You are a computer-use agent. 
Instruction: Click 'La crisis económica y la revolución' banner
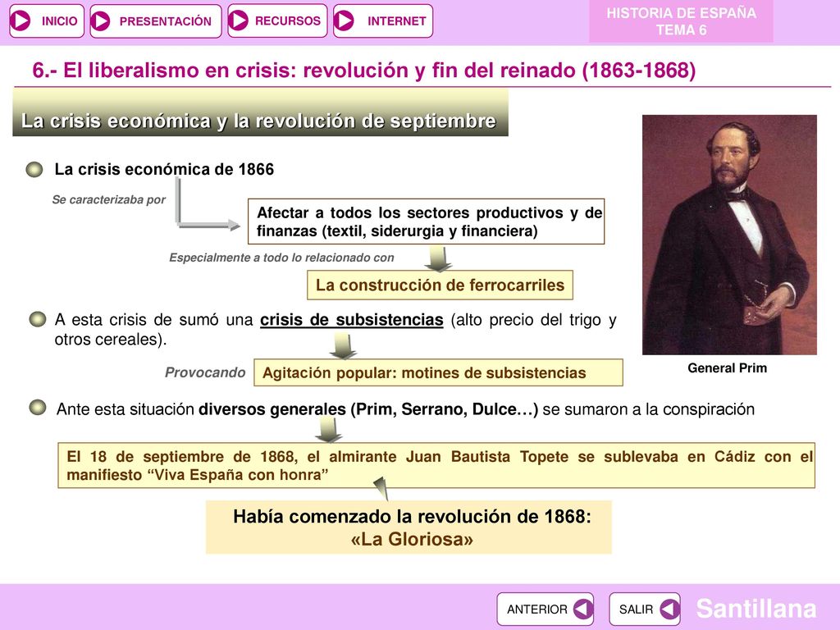260,113
